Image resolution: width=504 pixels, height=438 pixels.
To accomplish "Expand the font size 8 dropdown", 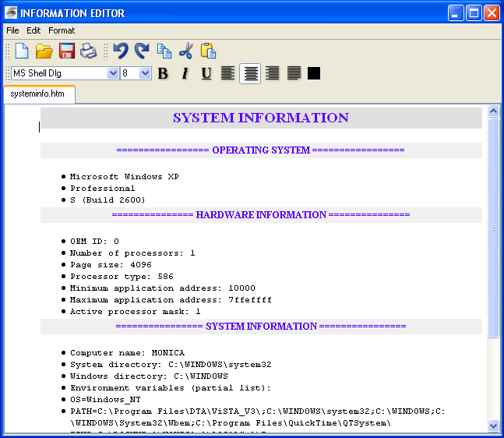I will point(145,73).
